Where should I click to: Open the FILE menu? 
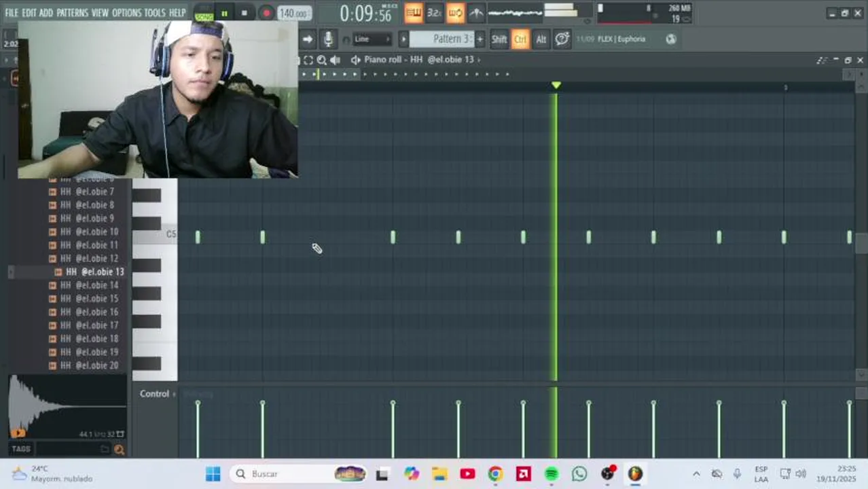coord(12,13)
